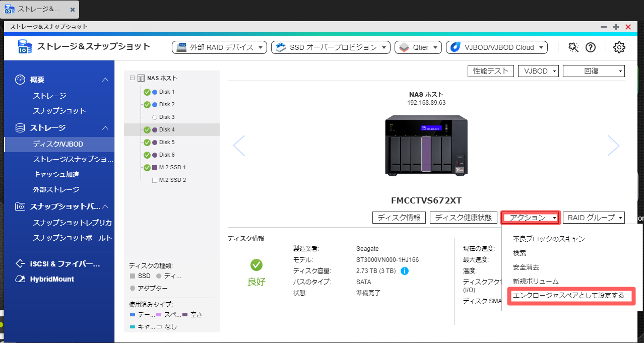644x343 pixels.
Task: Click the ディスク健康状態 button
Action: [x=464, y=218]
